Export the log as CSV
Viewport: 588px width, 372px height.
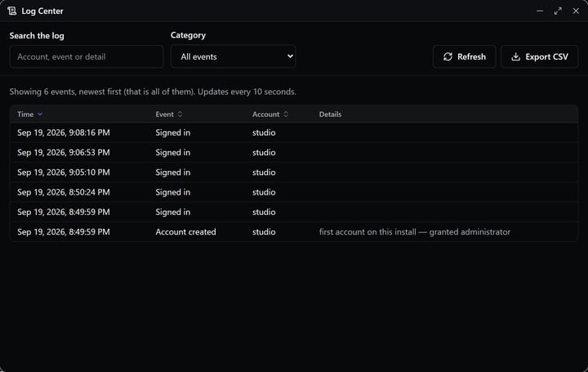click(540, 56)
